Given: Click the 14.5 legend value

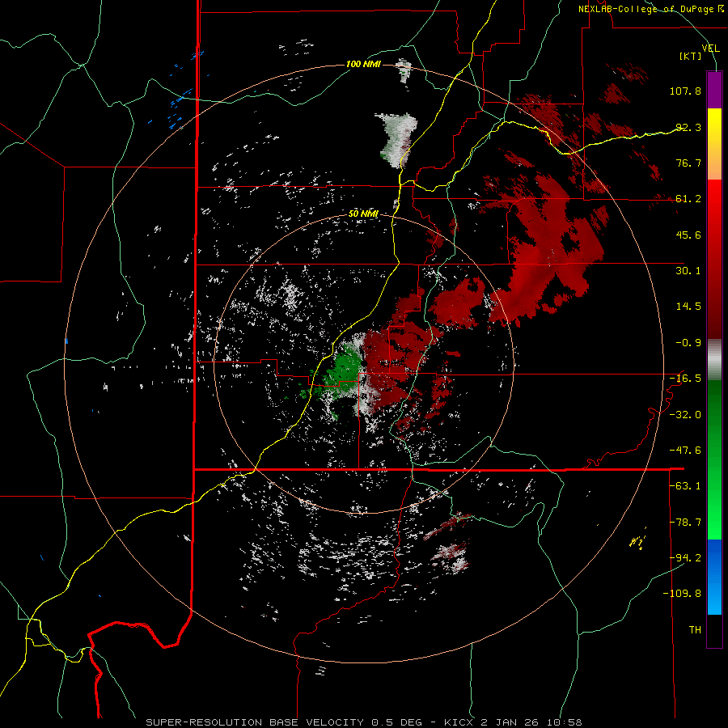Looking at the screenshot, I should click(688, 306).
